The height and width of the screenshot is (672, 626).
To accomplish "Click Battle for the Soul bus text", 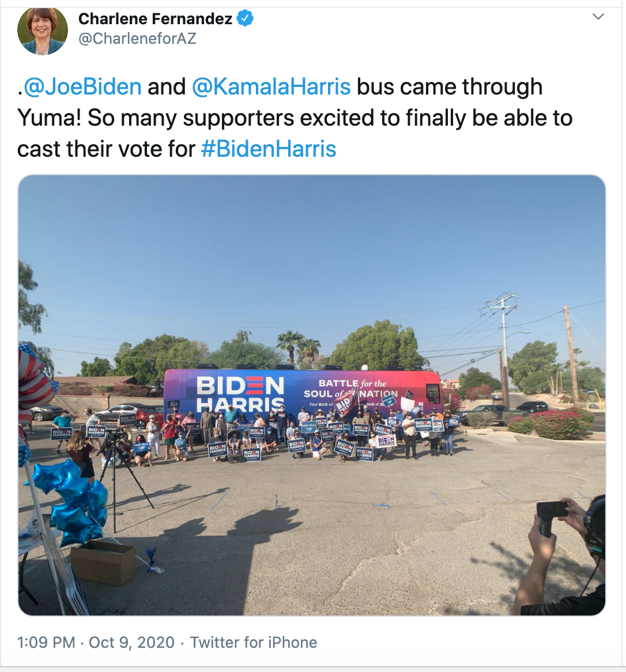I will [351, 388].
